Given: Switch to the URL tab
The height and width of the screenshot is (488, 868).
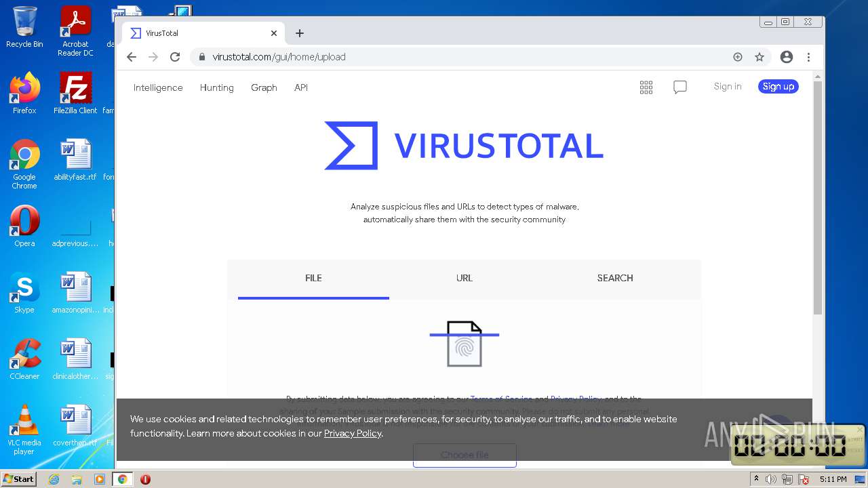Looking at the screenshot, I should [x=465, y=278].
